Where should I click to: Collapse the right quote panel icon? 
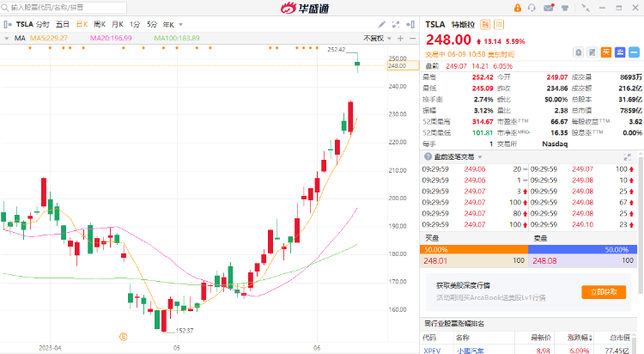[x=410, y=25]
